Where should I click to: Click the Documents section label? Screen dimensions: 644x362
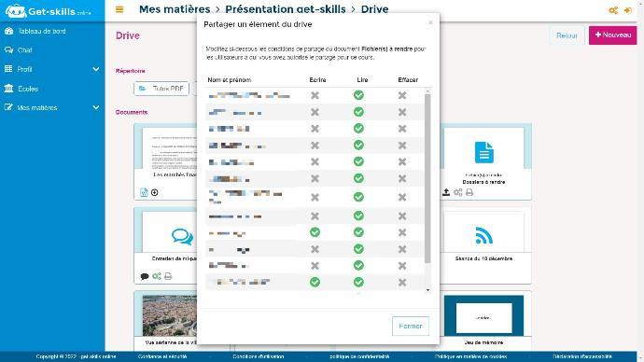click(x=132, y=112)
